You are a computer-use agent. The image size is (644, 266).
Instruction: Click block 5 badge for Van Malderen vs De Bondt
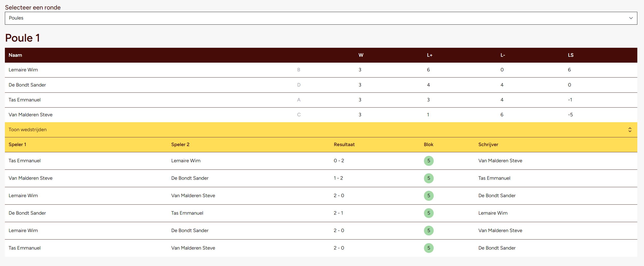[429, 178]
